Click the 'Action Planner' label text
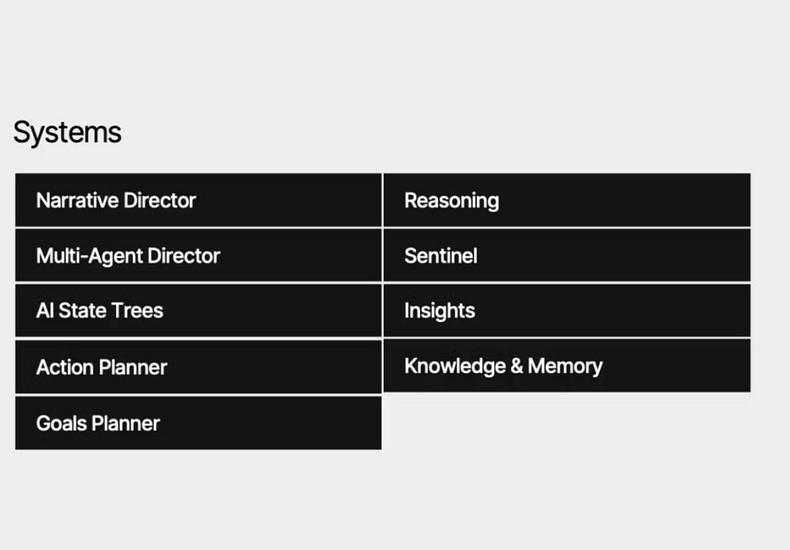This screenshot has width=790, height=550. pos(101,367)
